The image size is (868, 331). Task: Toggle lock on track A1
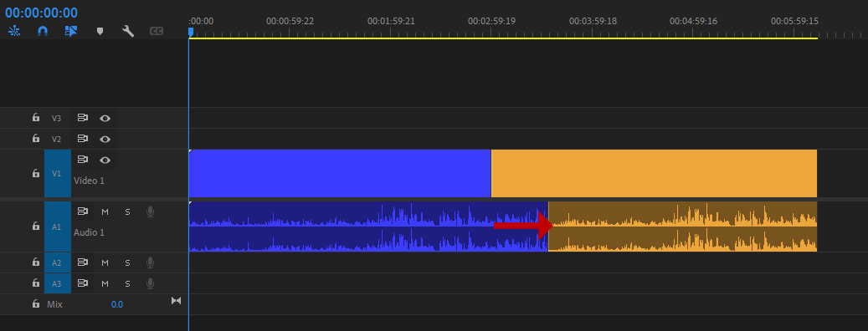click(36, 226)
